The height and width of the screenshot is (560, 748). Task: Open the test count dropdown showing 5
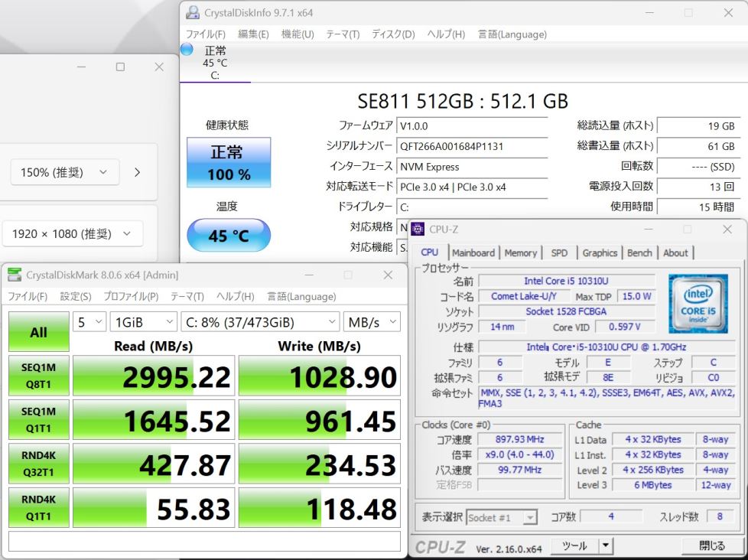click(x=89, y=322)
